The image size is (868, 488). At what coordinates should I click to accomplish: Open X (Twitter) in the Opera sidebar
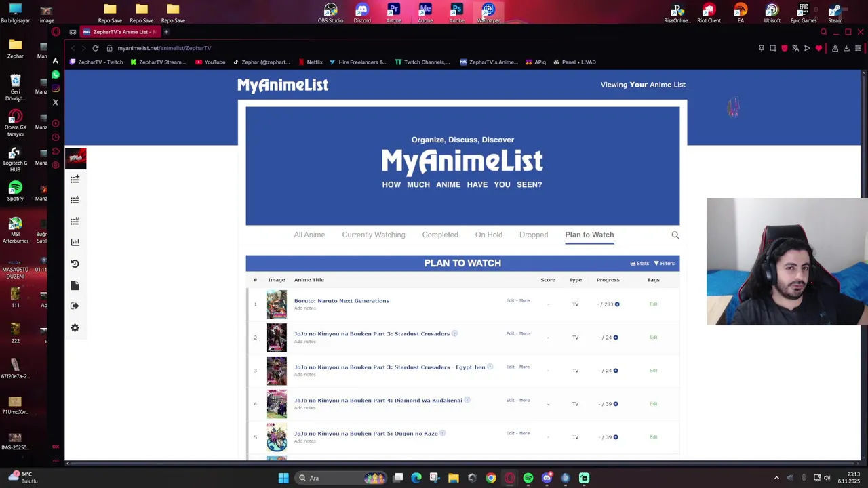tap(56, 102)
